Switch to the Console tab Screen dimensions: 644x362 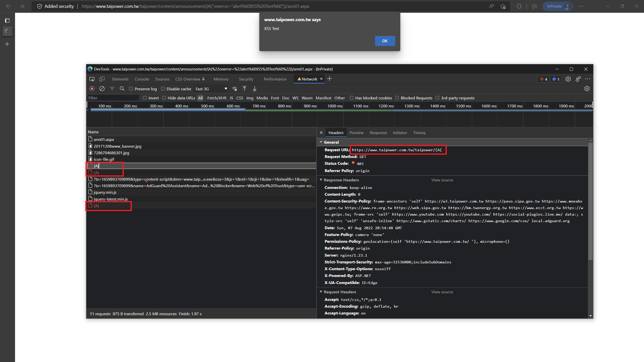click(x=142, y=79)
